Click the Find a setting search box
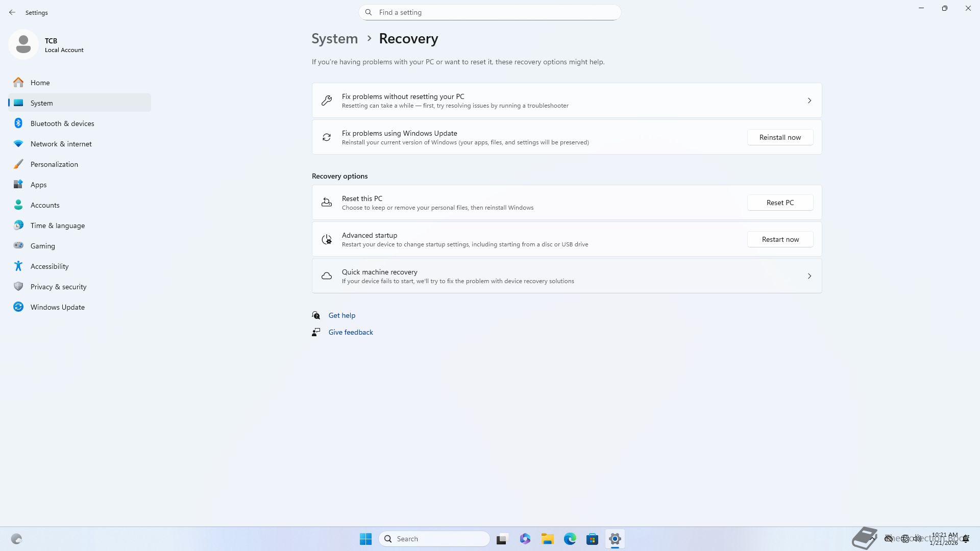Viewport: 980px width, 551px height. coord(490,12)
